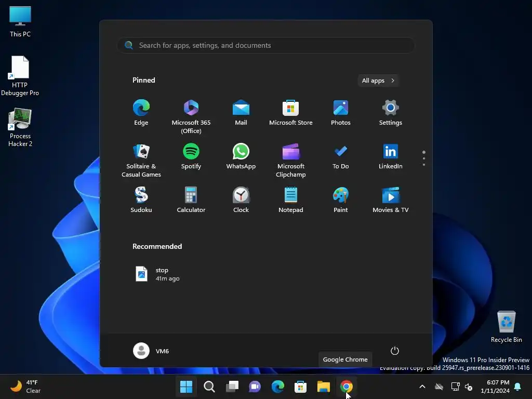
Task: Expand the hidden system tray icons chevron
Action: click(x=422, y=387)
